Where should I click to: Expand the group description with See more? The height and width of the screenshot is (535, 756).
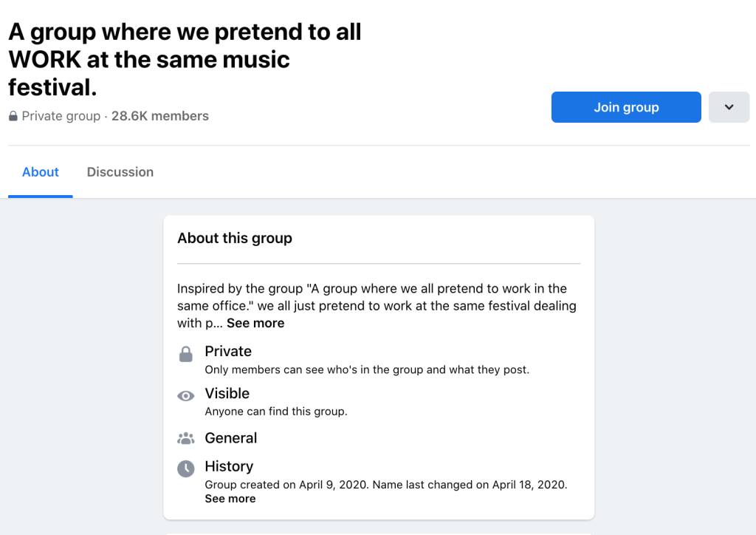coord(255,323)
